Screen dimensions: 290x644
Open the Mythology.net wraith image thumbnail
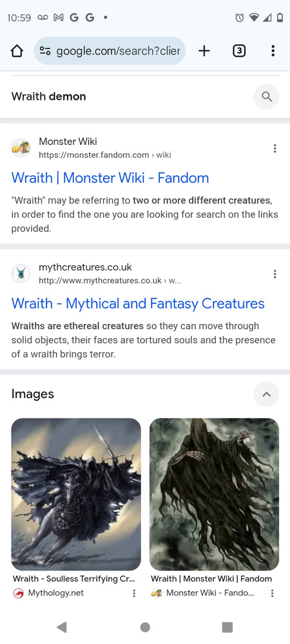click(x=76, y=495)
